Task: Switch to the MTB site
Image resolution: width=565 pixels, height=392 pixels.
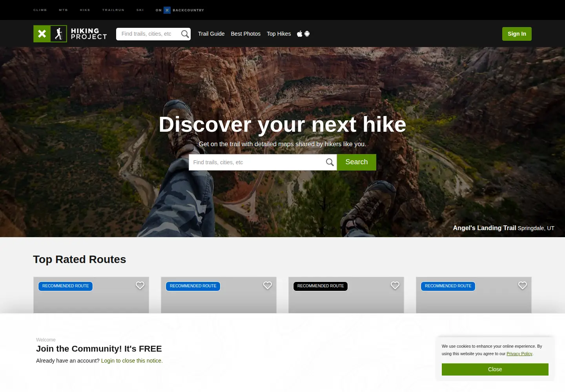Action: tap(63, 10)
